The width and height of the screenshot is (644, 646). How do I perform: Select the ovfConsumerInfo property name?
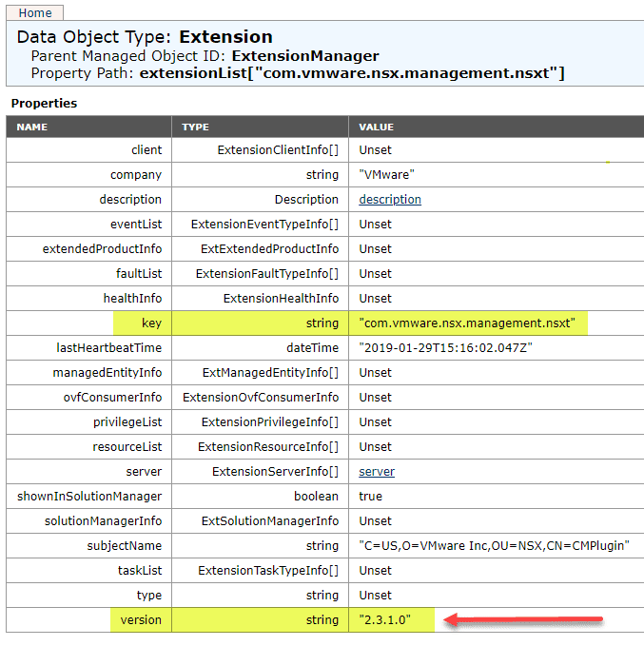(x=112, y=397)
